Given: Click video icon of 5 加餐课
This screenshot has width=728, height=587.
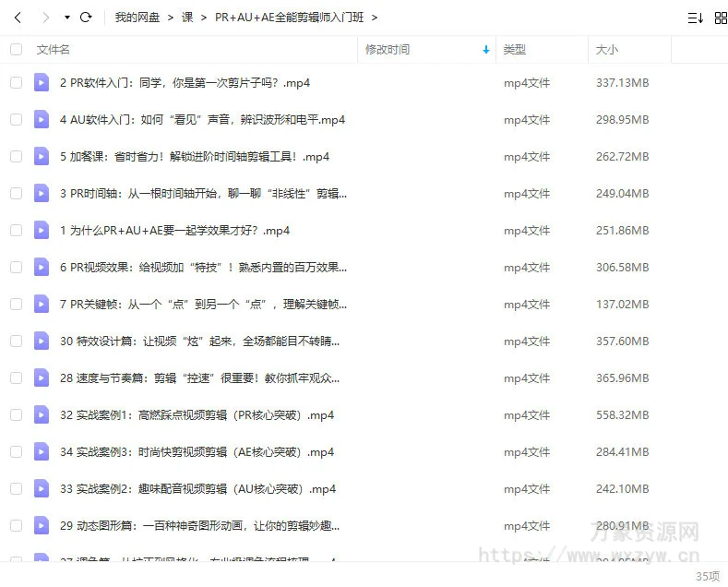Looking at the screenshot, I should point(42,157).
